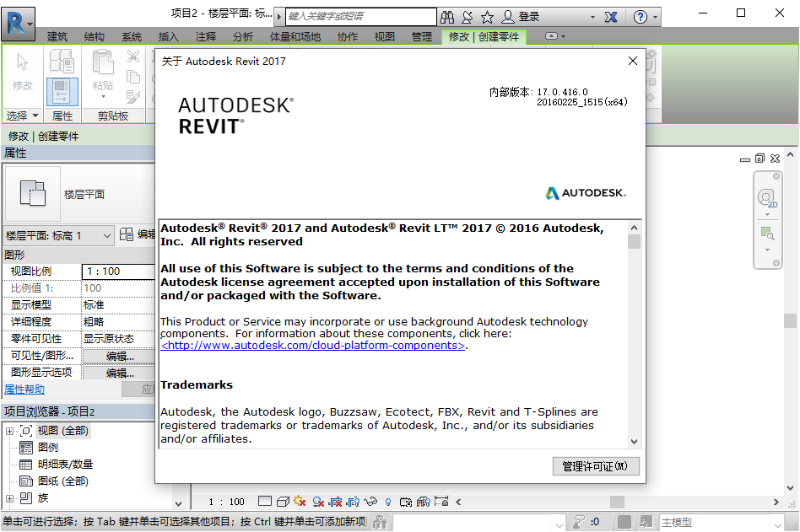
Task: Sign in with the 登录 button
Action: [521, 18]
